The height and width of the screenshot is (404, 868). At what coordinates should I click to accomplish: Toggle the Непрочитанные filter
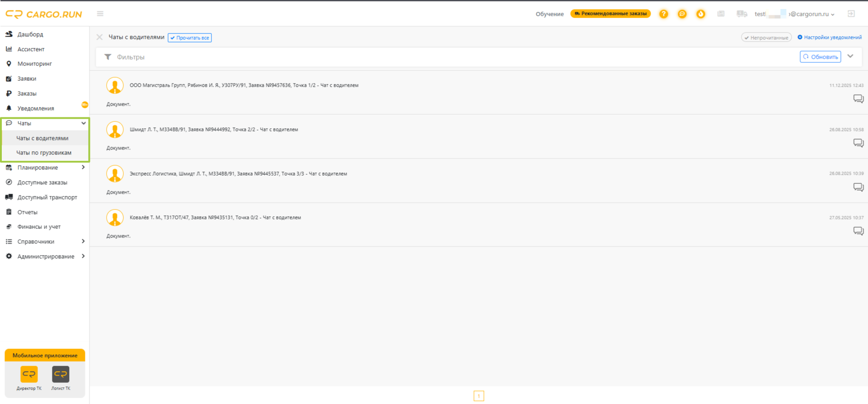[x=766, y=37]
